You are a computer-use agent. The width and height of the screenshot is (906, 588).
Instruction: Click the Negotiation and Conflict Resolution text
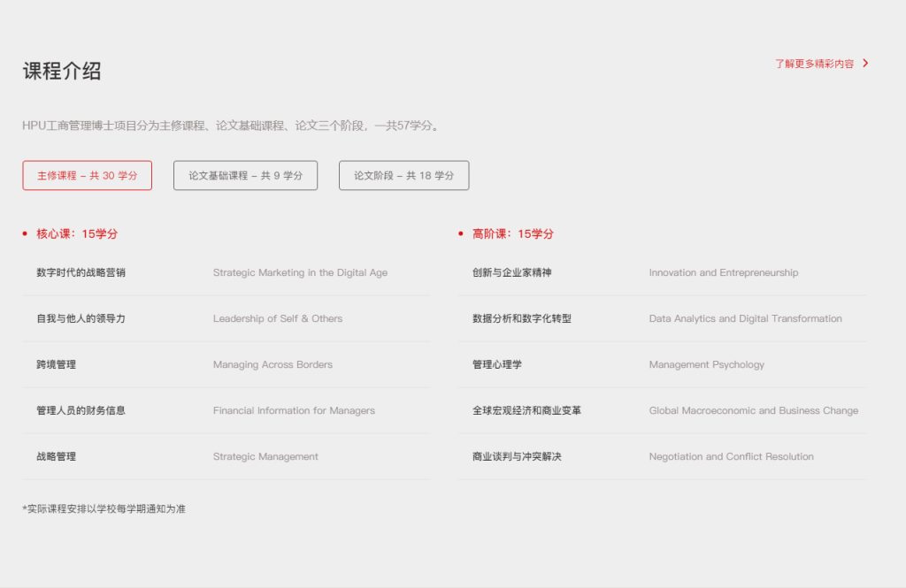click(731, 456)
